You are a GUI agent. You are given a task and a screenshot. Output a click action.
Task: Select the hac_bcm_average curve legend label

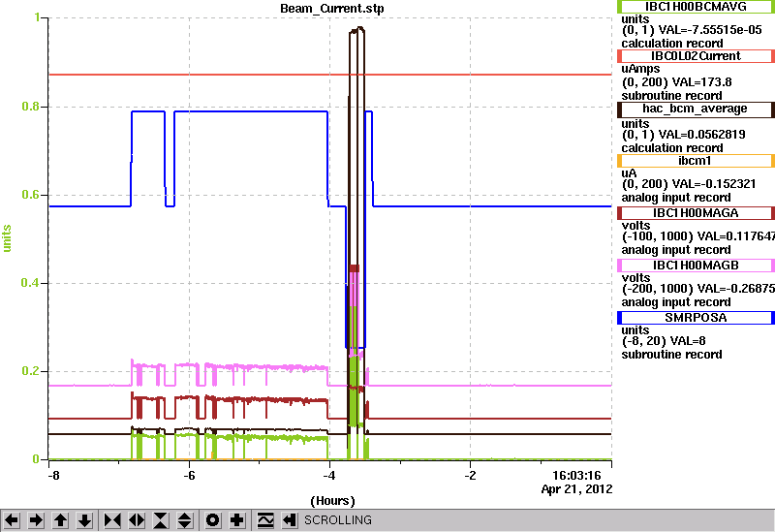pos(696,110)
